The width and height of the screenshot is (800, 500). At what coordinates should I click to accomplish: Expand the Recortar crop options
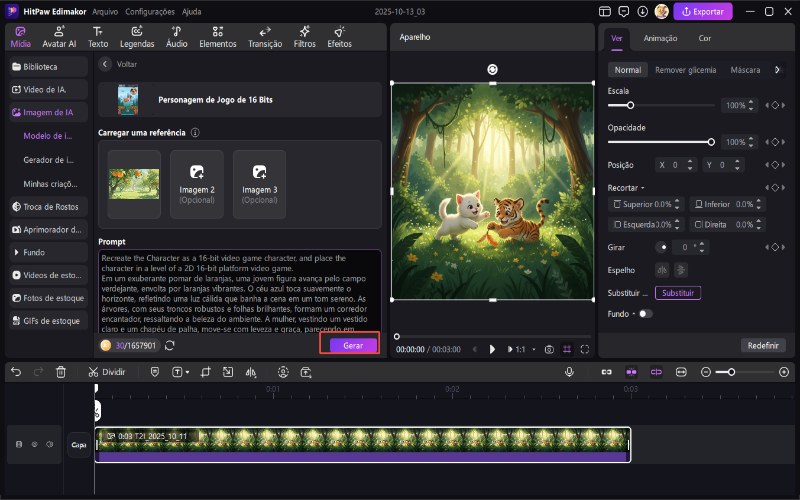627,188
